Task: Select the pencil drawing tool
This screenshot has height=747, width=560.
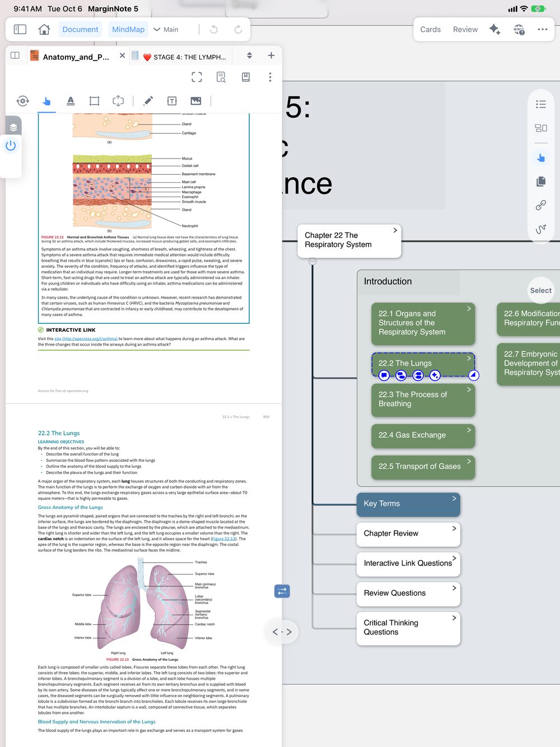Action: coord(148,101)
